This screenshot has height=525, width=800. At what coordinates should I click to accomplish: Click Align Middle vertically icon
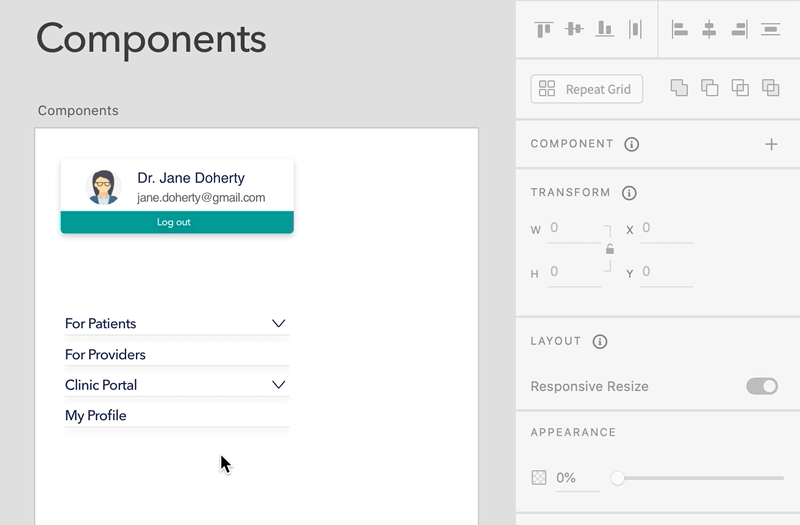click(x=574, y=29)
